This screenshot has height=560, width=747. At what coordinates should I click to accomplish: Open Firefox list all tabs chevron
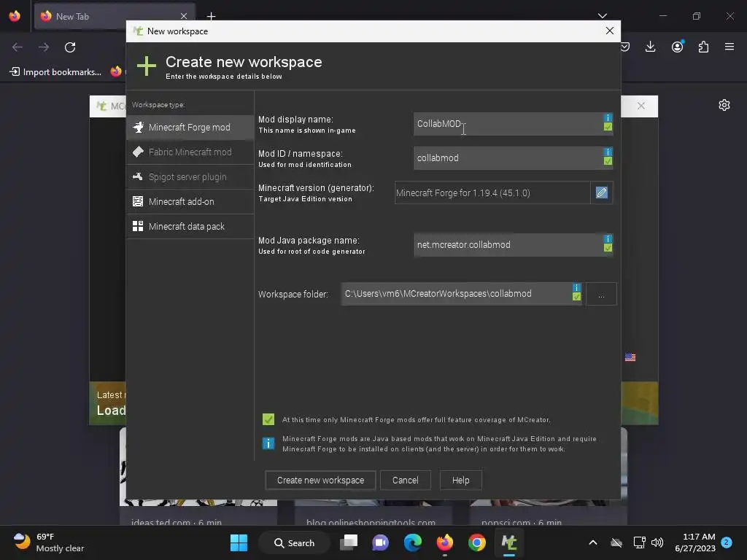(x=602, y=16)
